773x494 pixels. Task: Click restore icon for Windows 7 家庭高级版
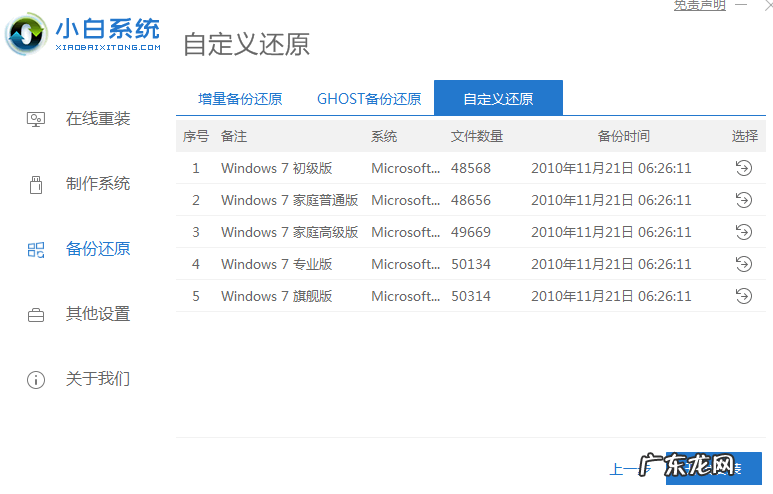pos(743,232)
